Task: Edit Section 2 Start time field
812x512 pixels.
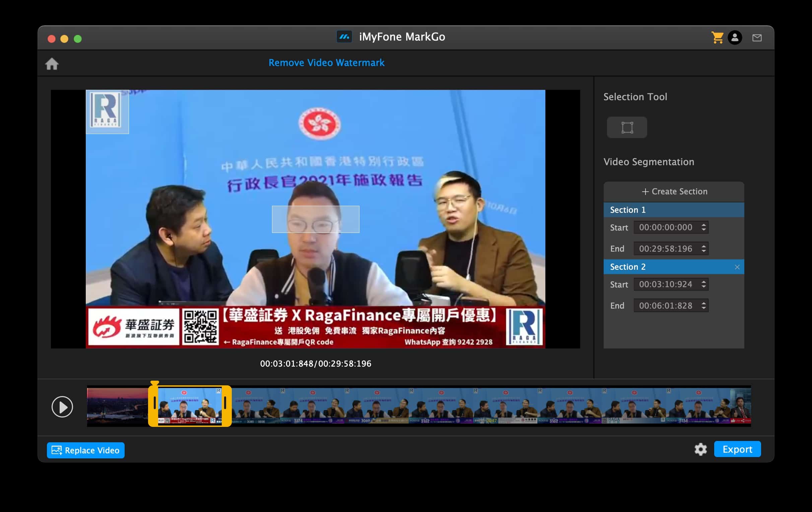Action: tap(671, 284)
